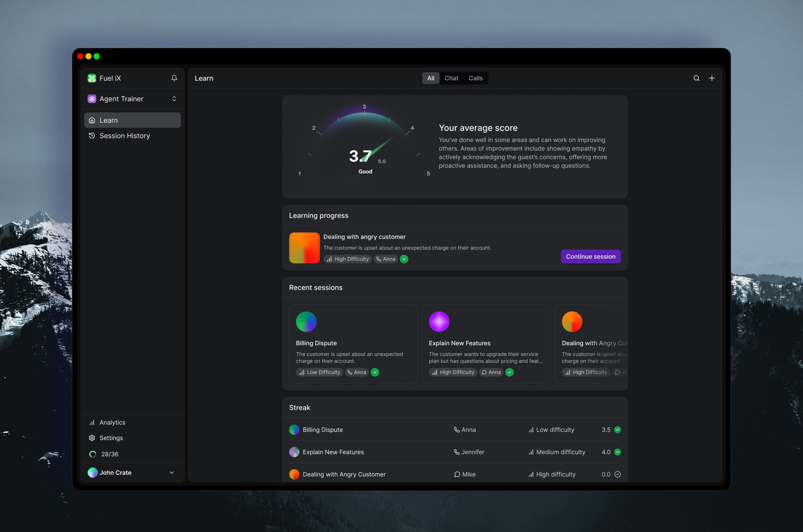Click the notification bell icon
This screenshot has height=532, width=803.
[x=174, y=78]
